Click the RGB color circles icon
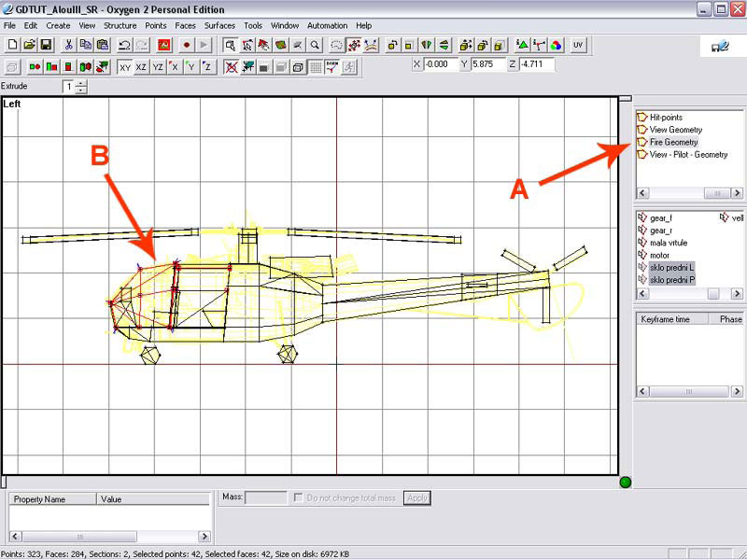747x560 pixels. click(556, 45)
